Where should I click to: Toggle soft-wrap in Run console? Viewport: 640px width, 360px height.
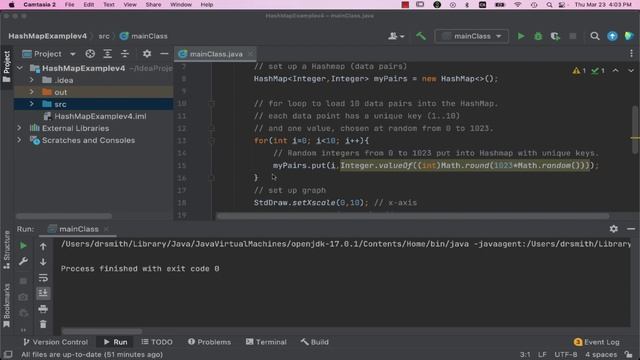43,278
